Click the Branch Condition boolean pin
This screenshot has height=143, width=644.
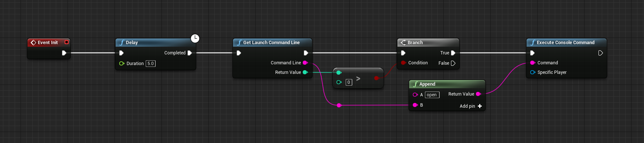[403, 63]
